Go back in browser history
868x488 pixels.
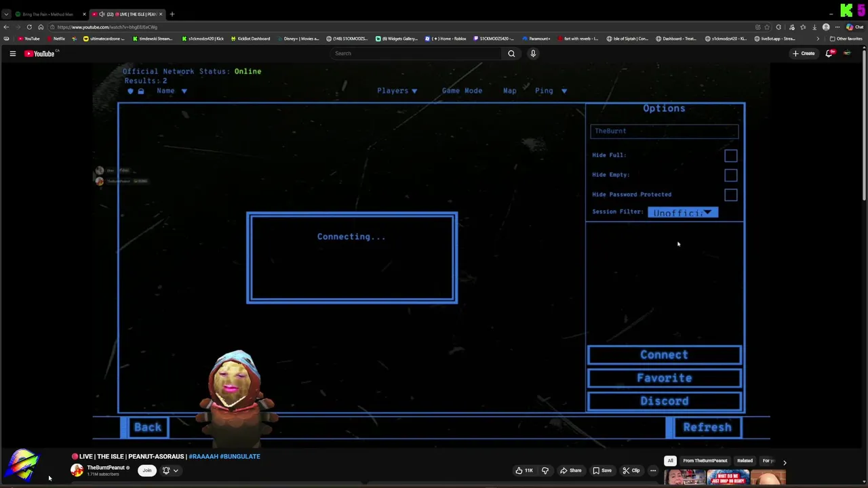point(6,27)
